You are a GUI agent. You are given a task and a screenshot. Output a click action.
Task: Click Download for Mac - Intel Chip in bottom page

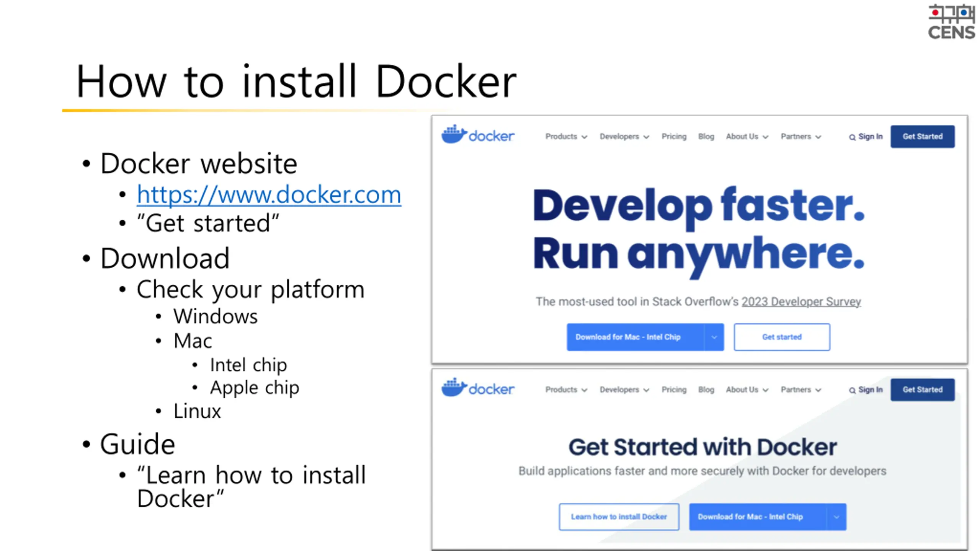coord(758,517)
